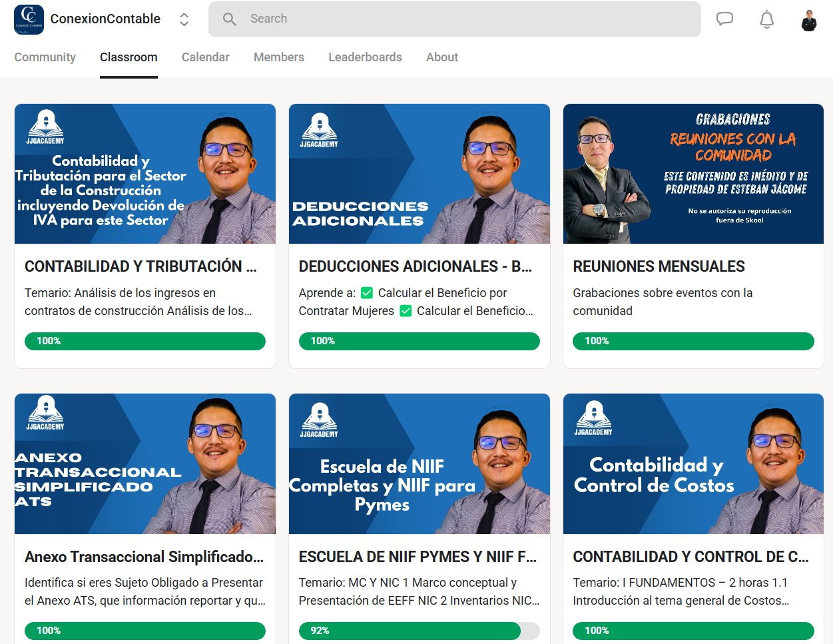Open the Calendar tab
Screen dimensions: 833x644
click(206, 57)
